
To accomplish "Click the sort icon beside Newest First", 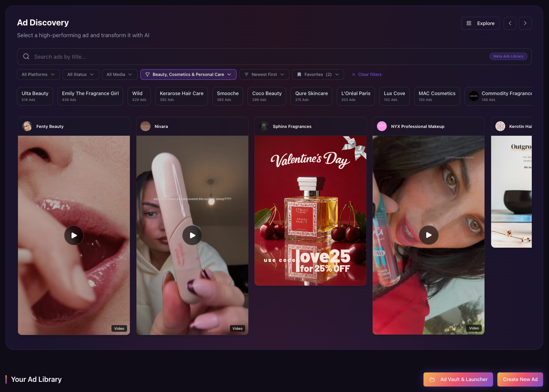I will pyautogui.click(x=246, y=74).
